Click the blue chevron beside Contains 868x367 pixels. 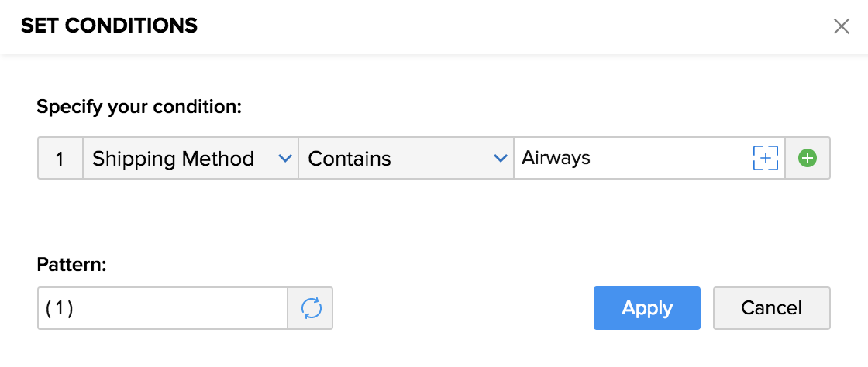tap(500, 159)
